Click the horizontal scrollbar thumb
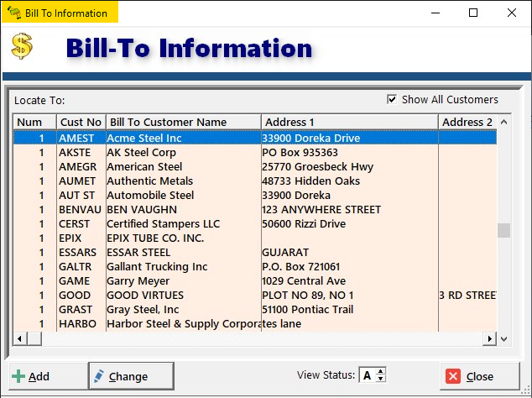The height and width of the screenshot is (398, 532). point(34,338)
